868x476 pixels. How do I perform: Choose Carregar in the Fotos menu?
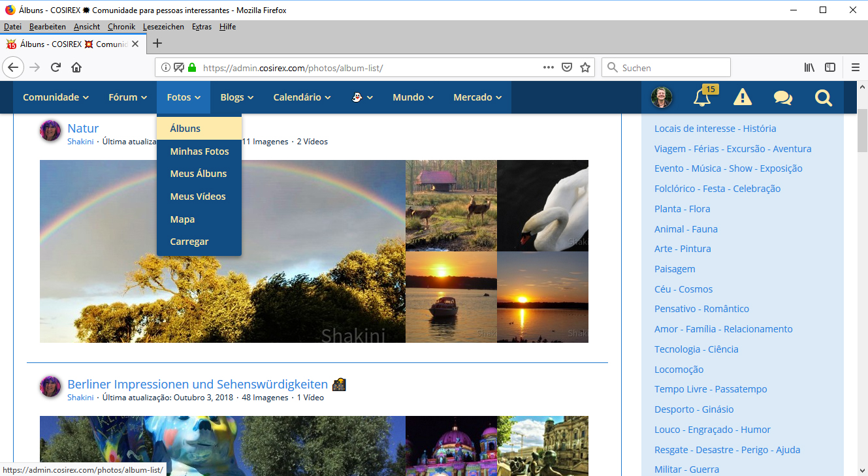[x=189, y=242]
